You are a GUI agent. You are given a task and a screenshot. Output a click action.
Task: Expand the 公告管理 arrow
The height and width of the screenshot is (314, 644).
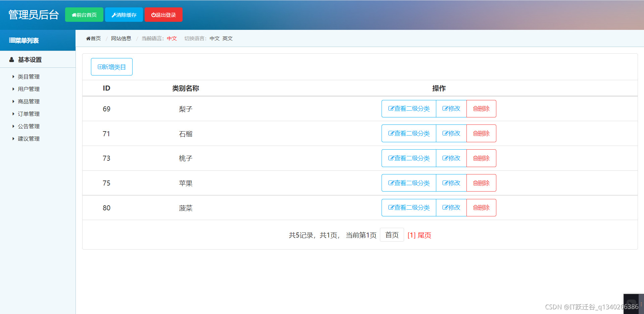click(x=13, y=126)
